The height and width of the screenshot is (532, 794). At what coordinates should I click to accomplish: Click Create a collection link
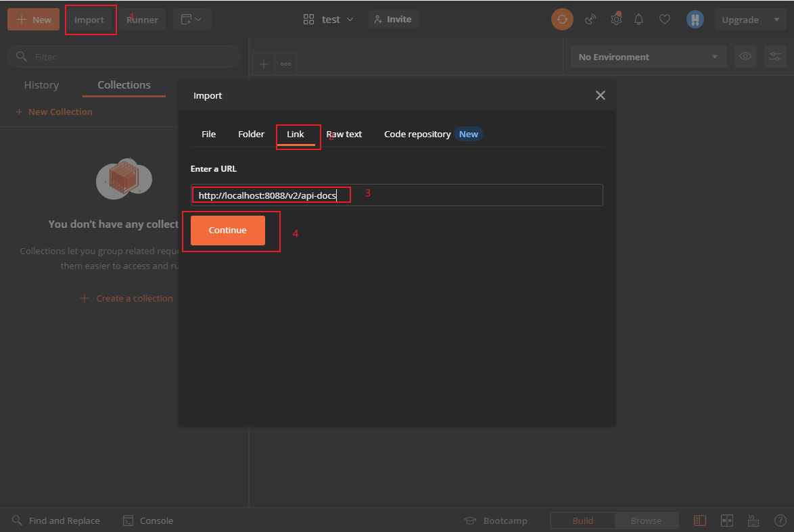(x=126, y=299)
